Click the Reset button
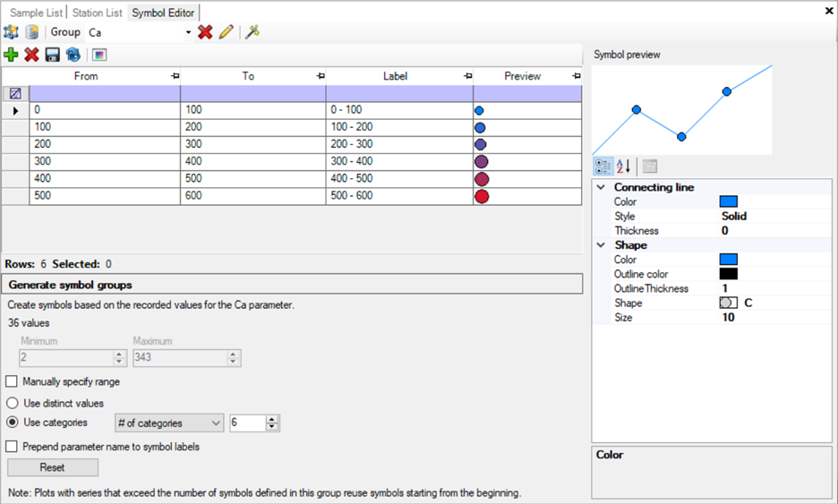This screenshot has height=504, width=838. 52,467
